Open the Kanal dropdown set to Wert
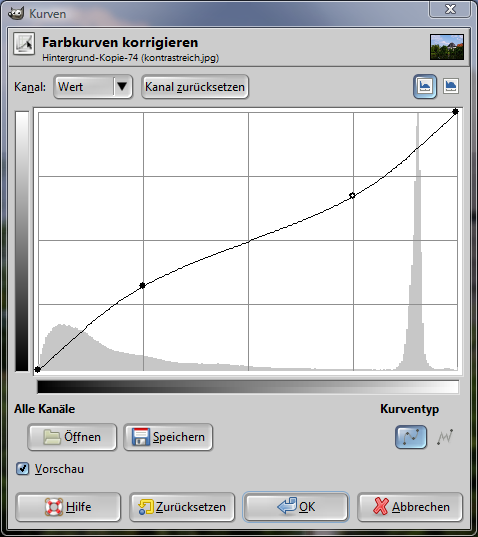The width and height of the screenshot is (478, 537). [x=93, y=87]
